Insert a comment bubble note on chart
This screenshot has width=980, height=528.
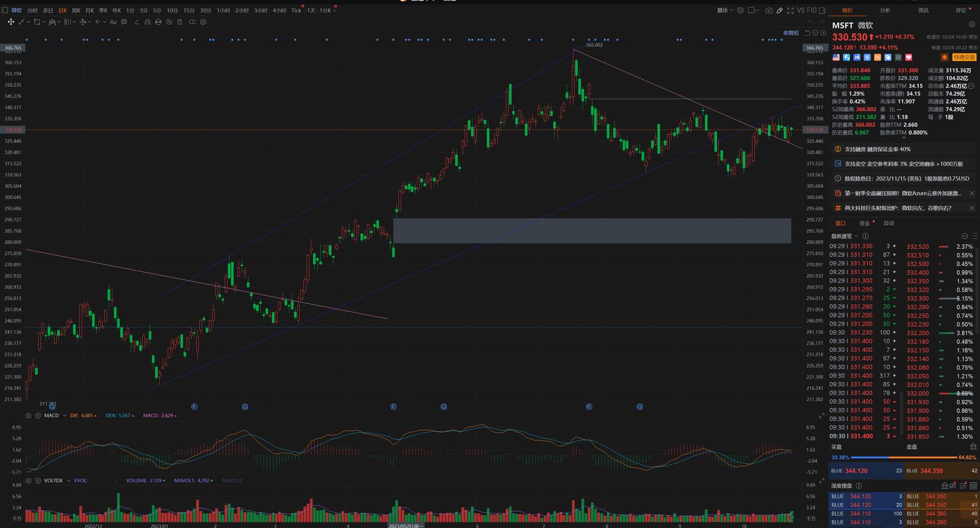click(x=124, y=22)
